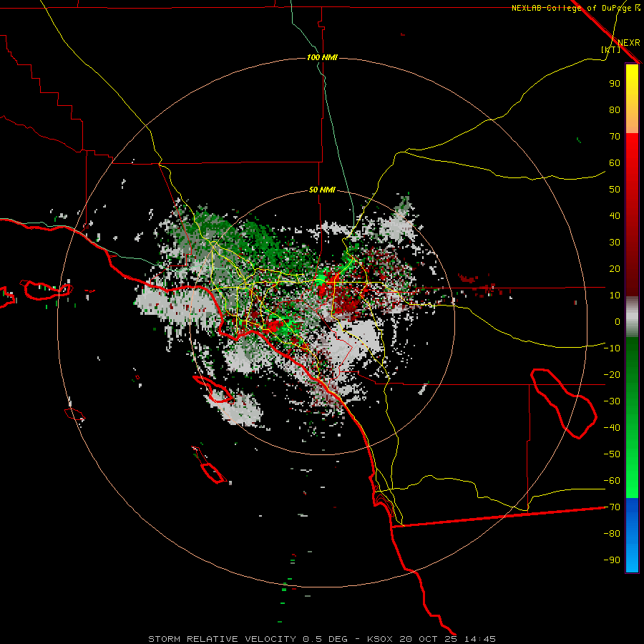Select the positive 70 value on the velocity scale
This screenshot has width=644, height=644.
coord(615,137)
